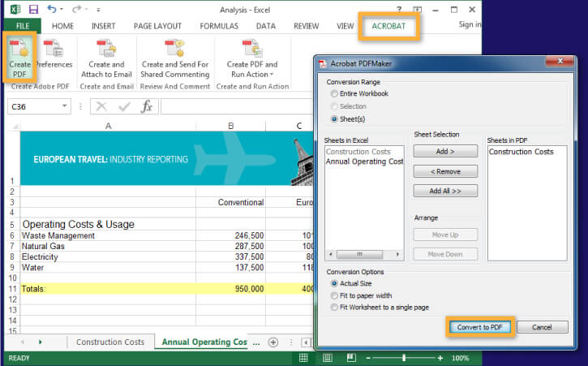Open Ribbon Display Options icon
Screen dimensions: 588x366
click(418, 10)
